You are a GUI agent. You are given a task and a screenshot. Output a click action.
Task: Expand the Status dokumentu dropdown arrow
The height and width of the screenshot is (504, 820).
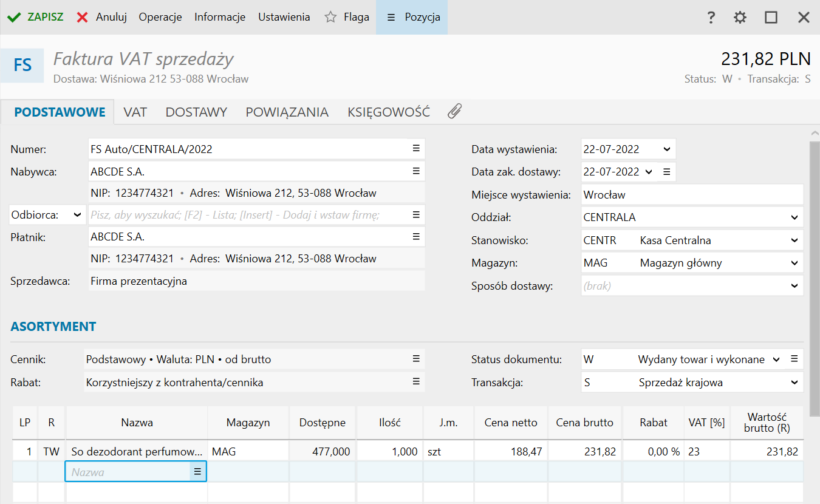(x=776, y=359)
